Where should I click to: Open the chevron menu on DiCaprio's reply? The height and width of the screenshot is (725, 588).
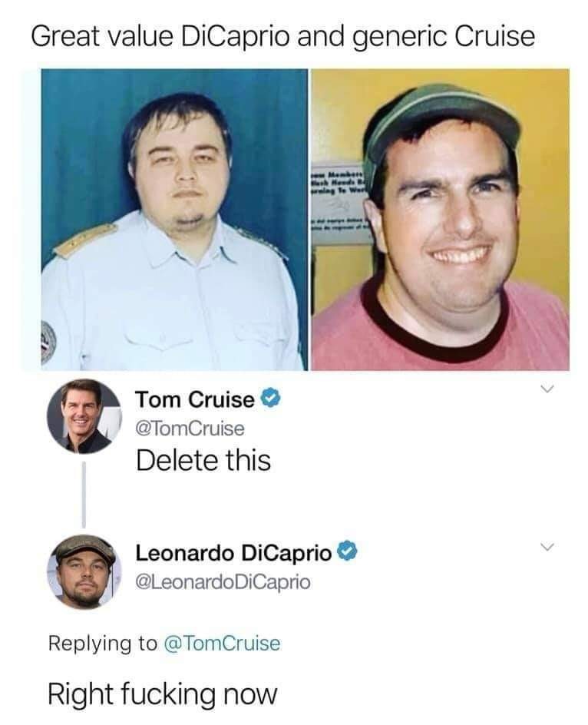click(x=545, y=546)
